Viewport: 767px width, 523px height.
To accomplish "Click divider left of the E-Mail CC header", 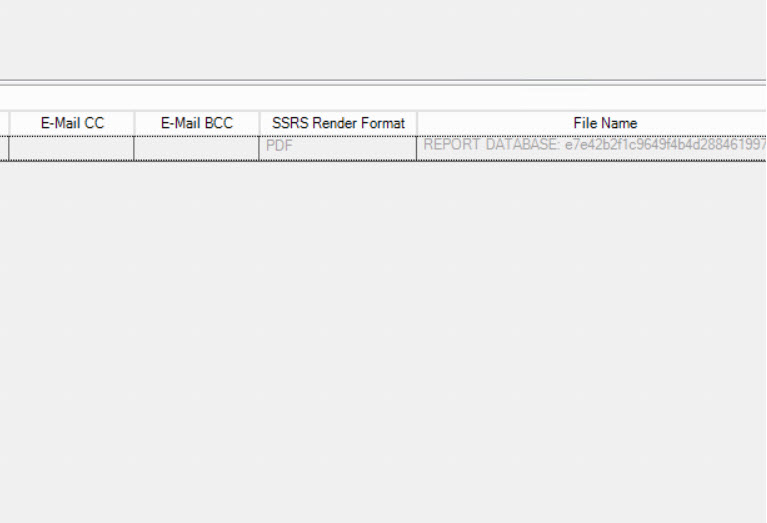I will click(x=9, y=123).
